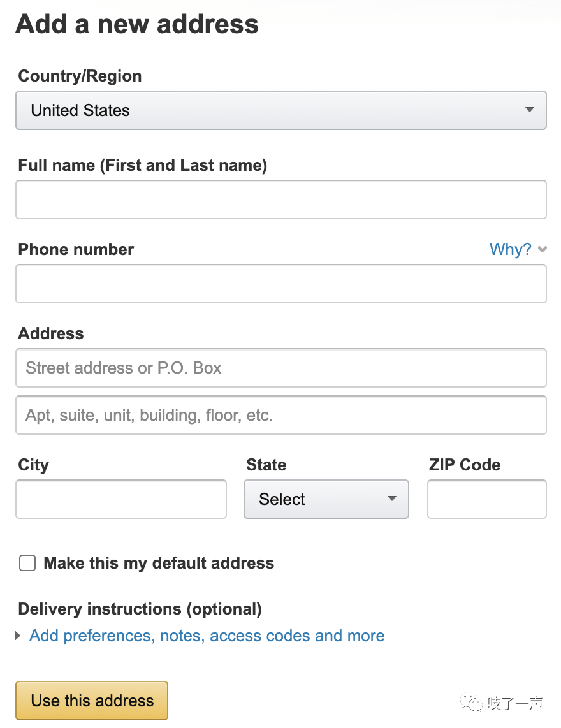Open the Why? phone number explanation

pos(511,249)
